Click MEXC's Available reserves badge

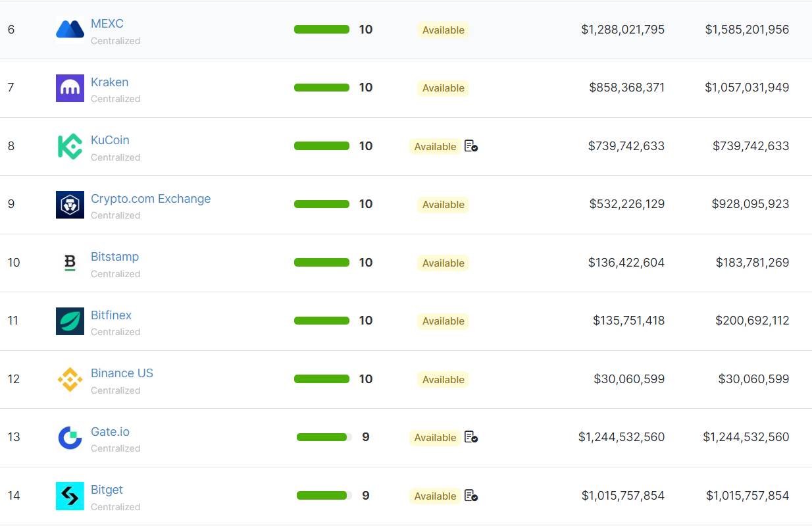pyautogui.click(x=444, y=30)
